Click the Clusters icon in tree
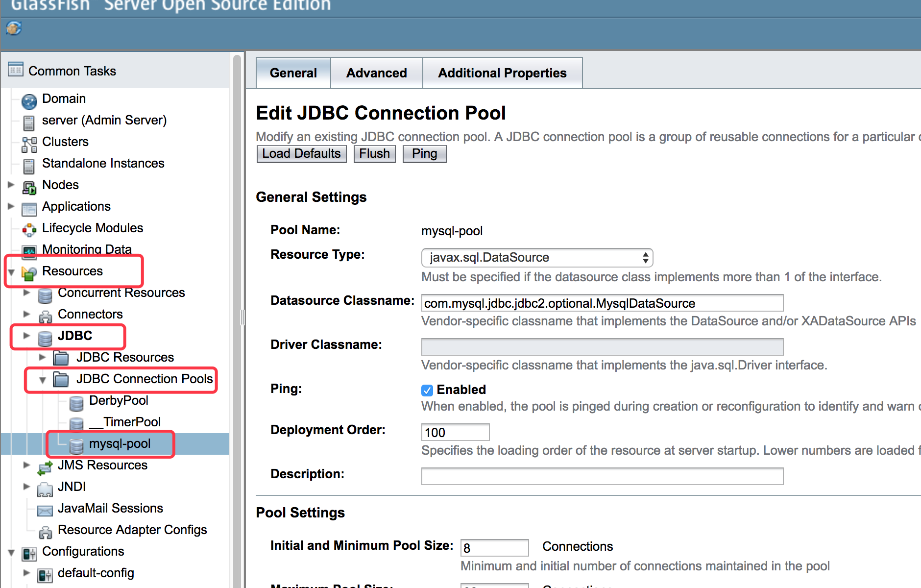 click(29, 144)
